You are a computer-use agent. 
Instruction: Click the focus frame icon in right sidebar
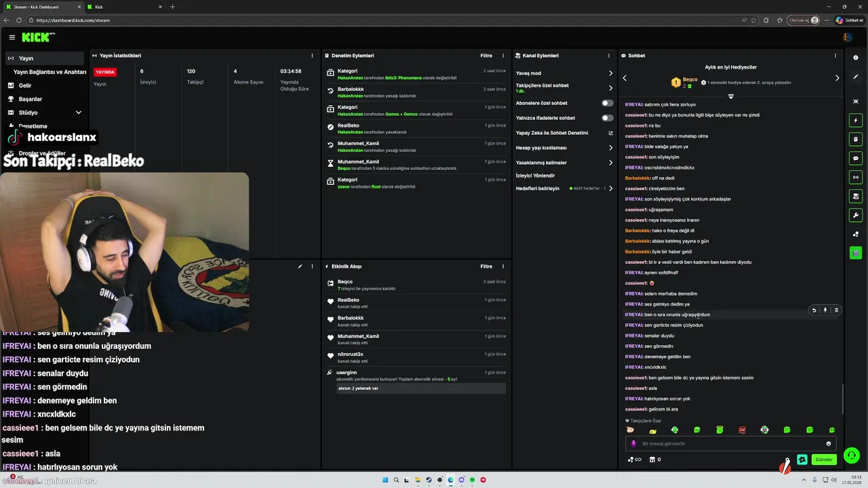point(856,101)
